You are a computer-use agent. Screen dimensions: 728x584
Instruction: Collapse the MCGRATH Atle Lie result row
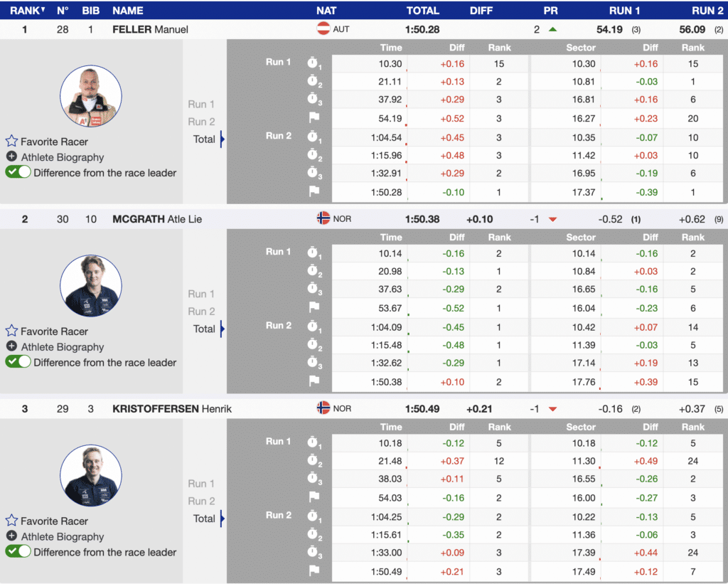click(x=157, y=219)
